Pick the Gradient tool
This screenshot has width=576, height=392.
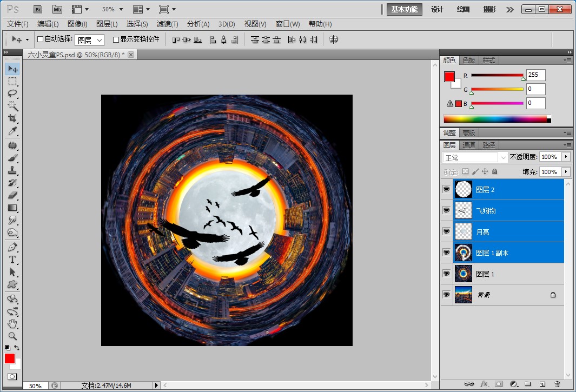click(12, 208)
